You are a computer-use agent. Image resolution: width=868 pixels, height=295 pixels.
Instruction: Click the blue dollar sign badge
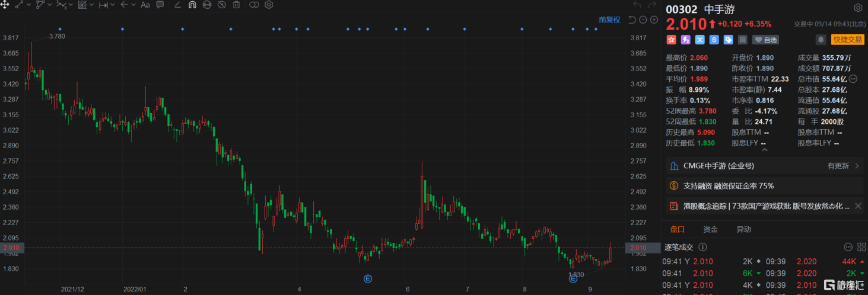(714, 40)
